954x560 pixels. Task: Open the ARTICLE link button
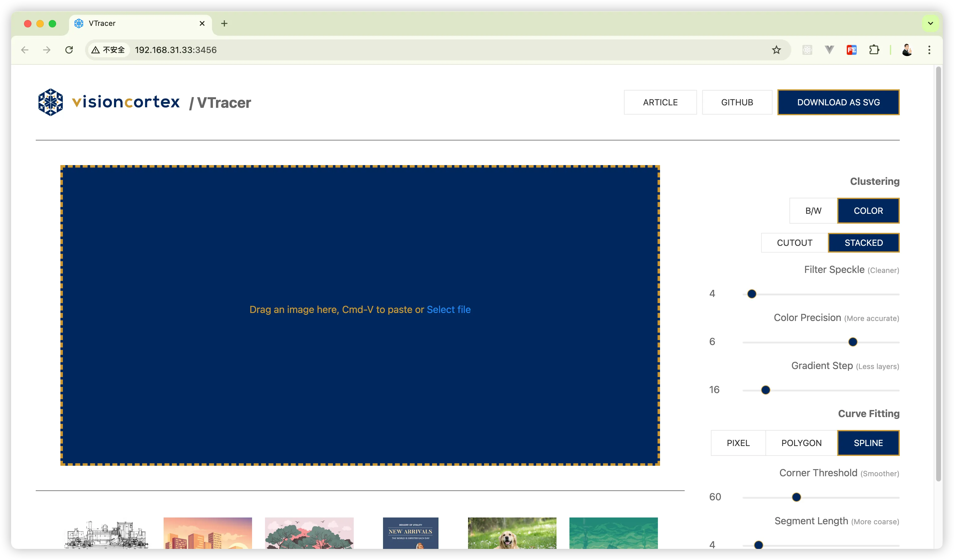click(660, 102)
